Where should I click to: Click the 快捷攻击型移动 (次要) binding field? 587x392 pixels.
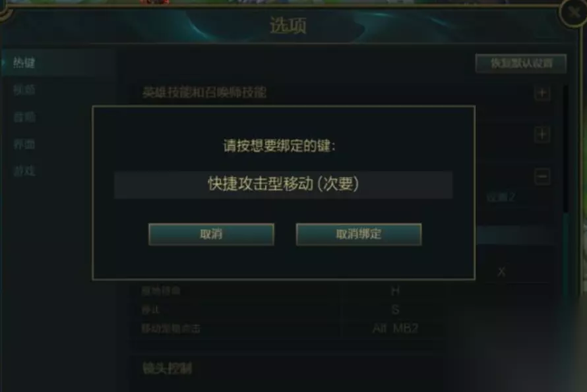[284, 184]
